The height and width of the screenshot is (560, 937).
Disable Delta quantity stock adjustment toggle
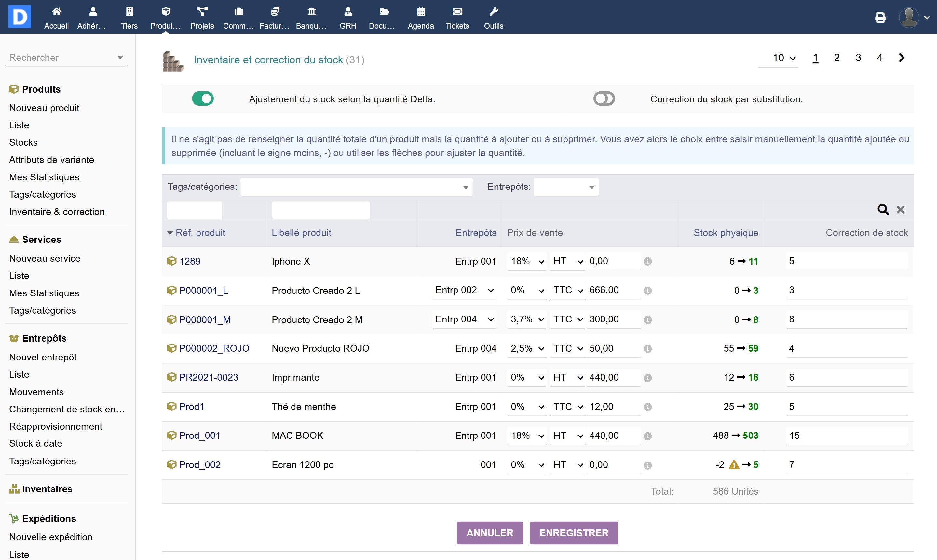pyautogui.click(x=203, y=99)
